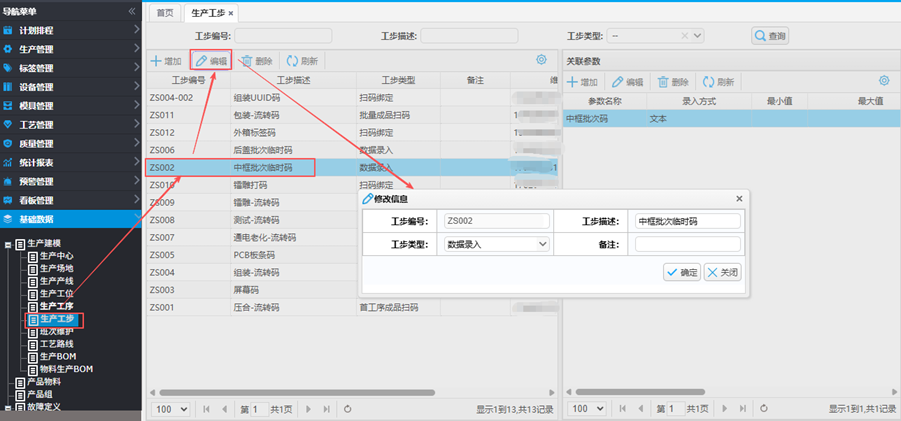Collapse the 生产建模 tree node
Image resolution: width=901 pixels, height=421 pixels.
pyautogui.click(x=8, y=244)
